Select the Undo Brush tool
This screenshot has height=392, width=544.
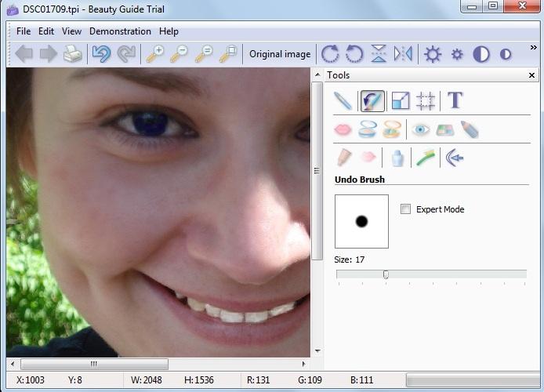pos(372,100)
